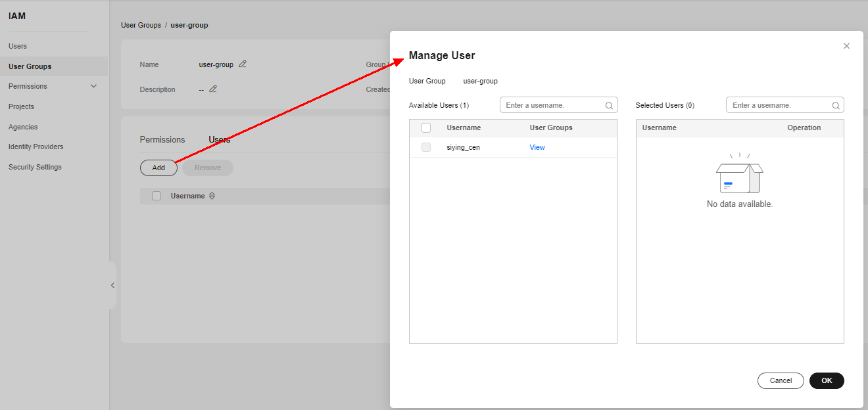Image resolution: width=868 pixels, height=410 pixels.
Task: Switch to the Permissions tab
Action: pyautogui.click(x=162, y=139)
